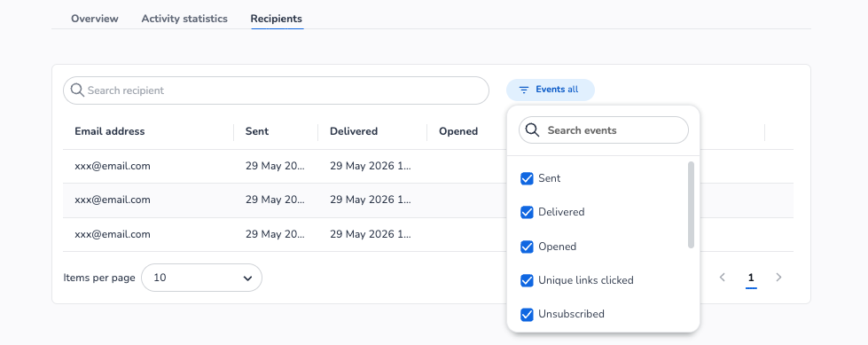Screen dimensions: 868x345
Task: Click the magnifier icon in Search recipient
Action: (x=77, y=90)
